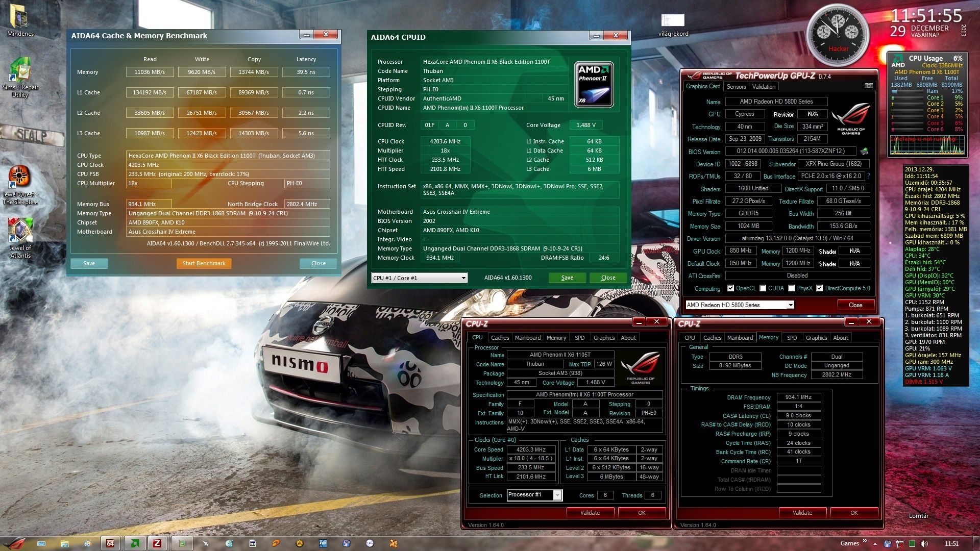
Task: Open the SPD tab in left CPU-Z
Action: coord(579,338)
